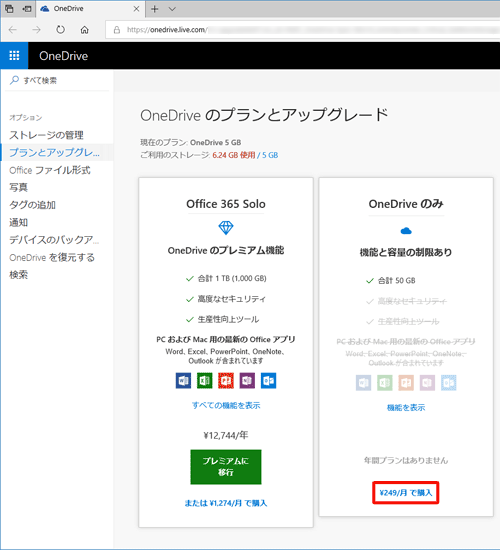
Task: Click the OneDrive のみ heading
Action: [406, 204]
